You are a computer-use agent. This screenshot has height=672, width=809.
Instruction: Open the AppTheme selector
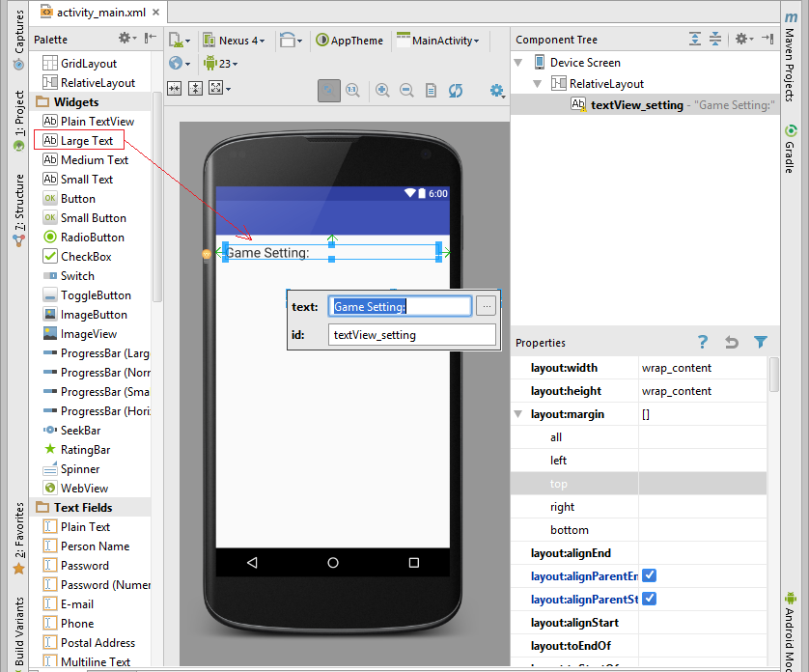tap(349, 41)
